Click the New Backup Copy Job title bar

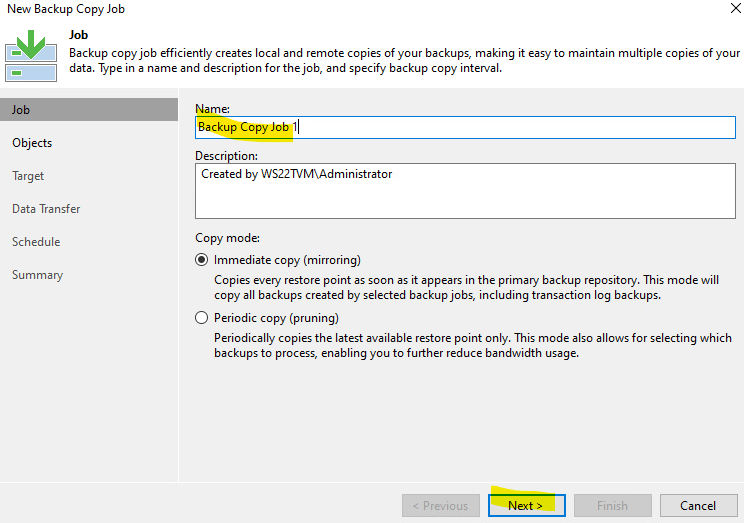click(300, 9)
